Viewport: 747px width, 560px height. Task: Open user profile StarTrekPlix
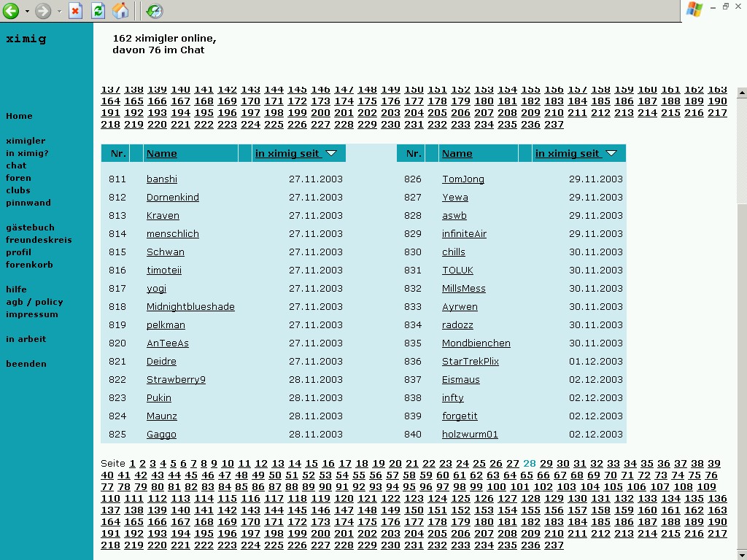[471, 362]
